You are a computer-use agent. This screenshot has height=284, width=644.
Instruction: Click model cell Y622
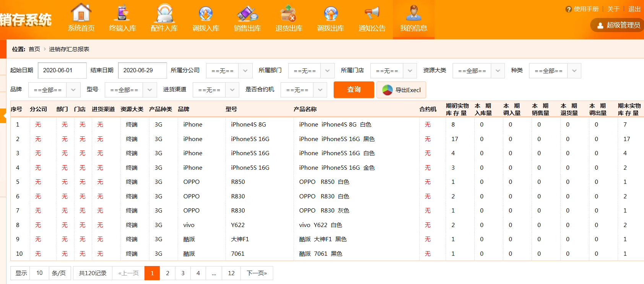[x=238, y=225]
